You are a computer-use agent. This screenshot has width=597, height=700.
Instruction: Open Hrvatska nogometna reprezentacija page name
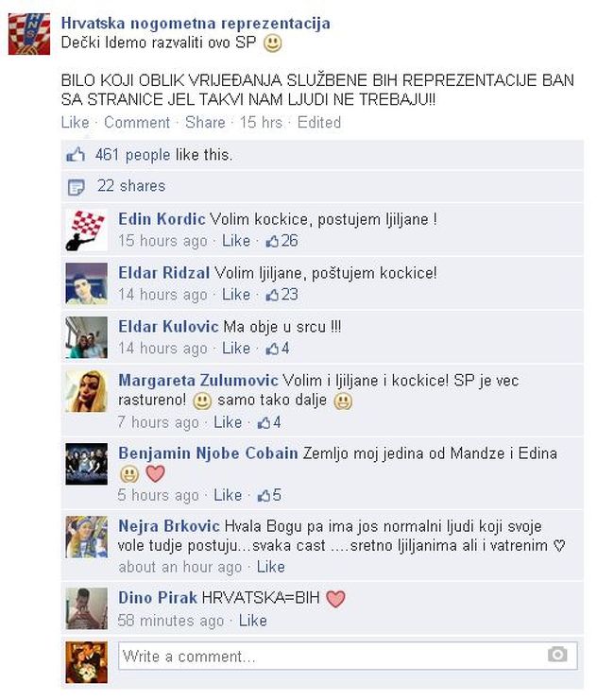point(196,24)
